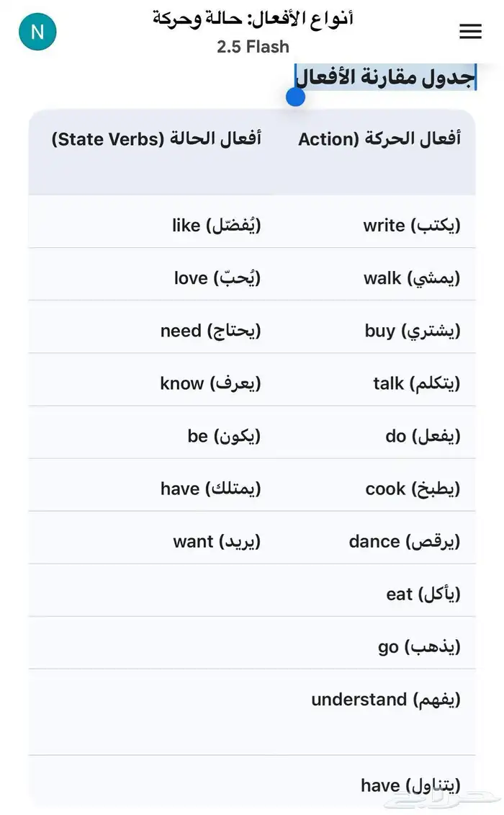Select the 'talk (يتكلم)' entry
Image resolution: width=504 pixels, height=815 pixels.
click(x=416, y=383)
